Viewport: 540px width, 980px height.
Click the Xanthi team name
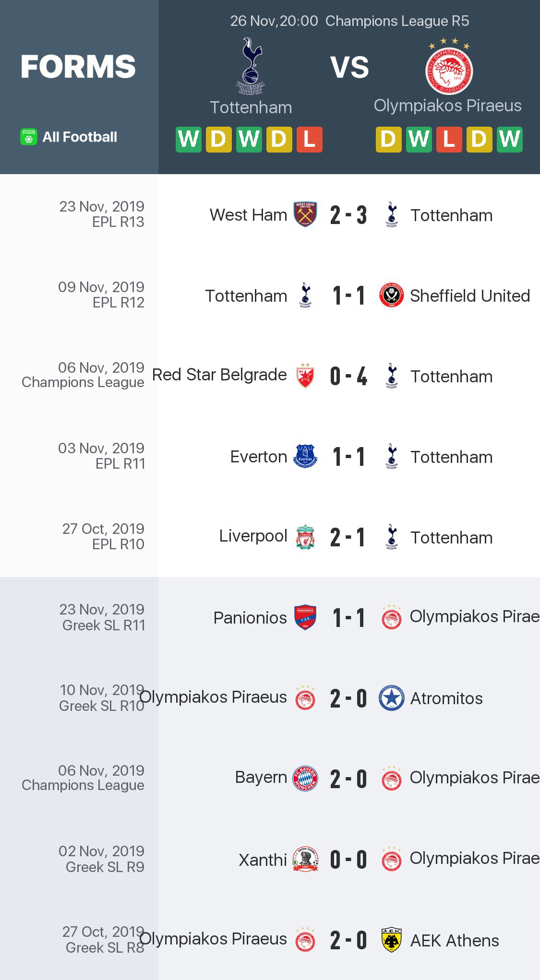[263, 860]
